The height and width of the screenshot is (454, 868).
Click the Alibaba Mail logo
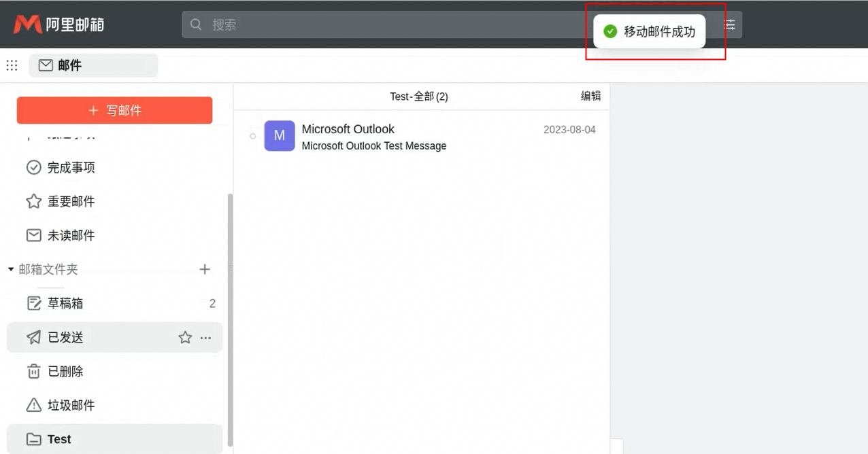click(x=59, y=25)
